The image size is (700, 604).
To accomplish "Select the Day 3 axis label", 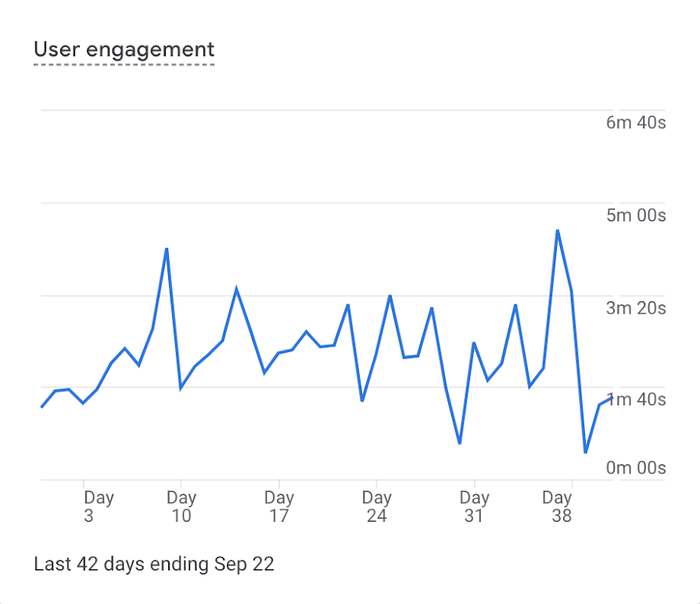I will [x=99, y=506].
